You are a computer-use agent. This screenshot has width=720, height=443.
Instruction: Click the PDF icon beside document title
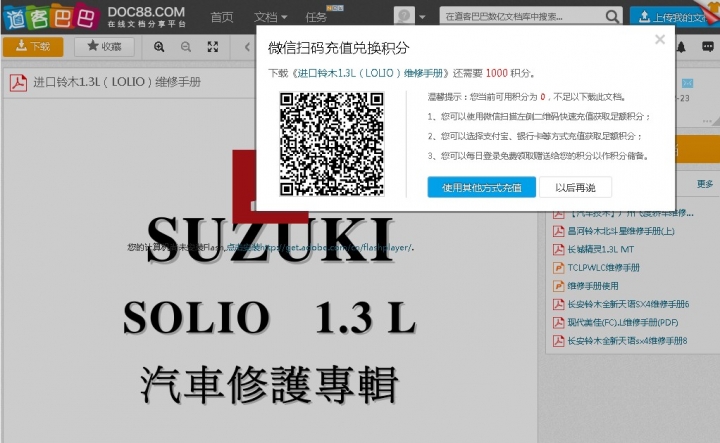(x=18, y=83)
